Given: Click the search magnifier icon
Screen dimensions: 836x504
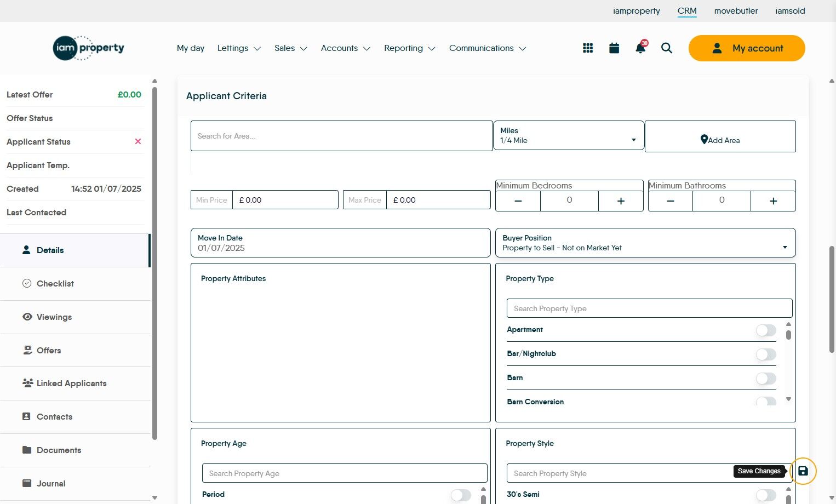Looking at the screenshot, I should [x=666, y=48].
